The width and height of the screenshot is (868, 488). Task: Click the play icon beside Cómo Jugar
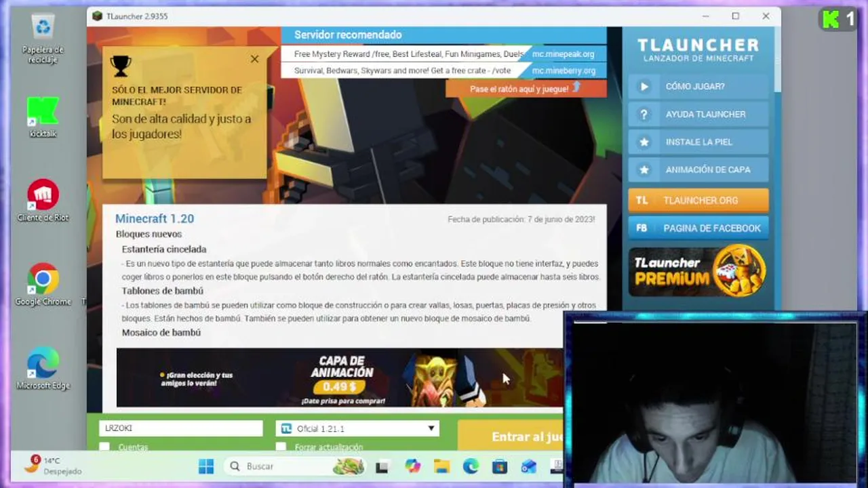pyautogui.click(x=644, y=87)
